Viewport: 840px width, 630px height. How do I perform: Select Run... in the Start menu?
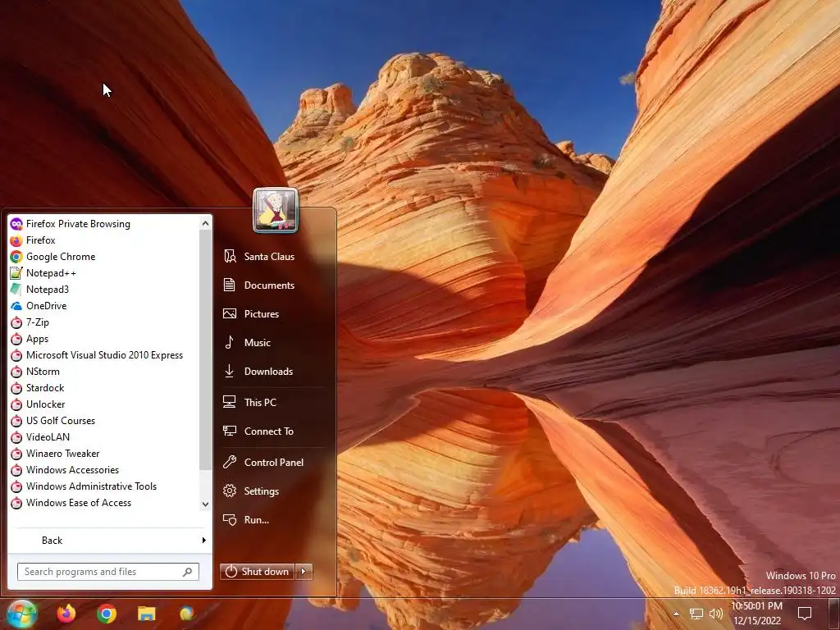point(274,519)
